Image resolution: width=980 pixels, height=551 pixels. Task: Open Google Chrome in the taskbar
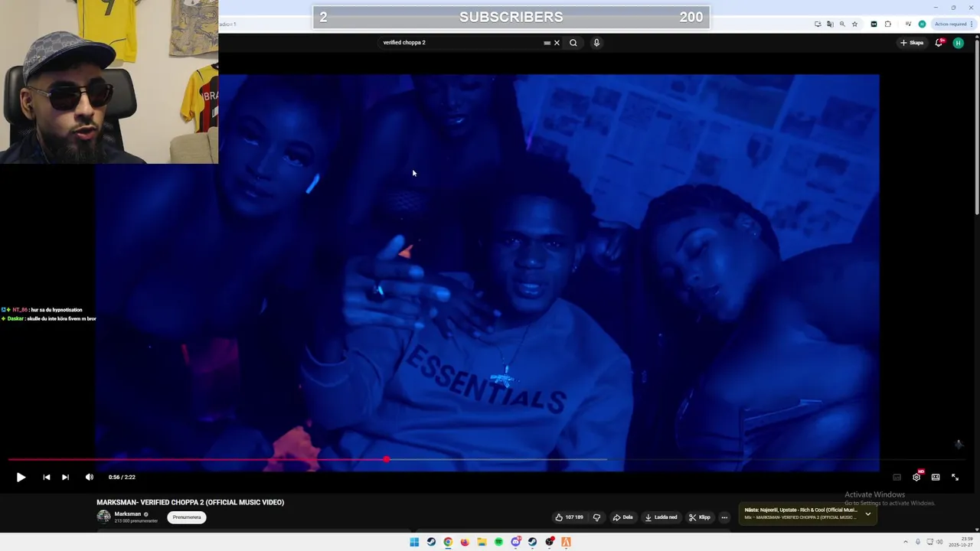[x=448, y=542]
